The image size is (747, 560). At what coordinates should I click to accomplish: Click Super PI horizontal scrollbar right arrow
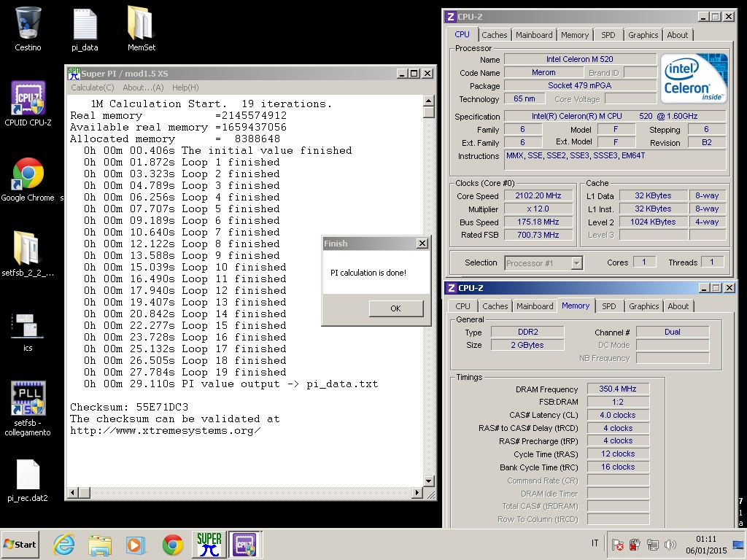(x=417, y=492)
